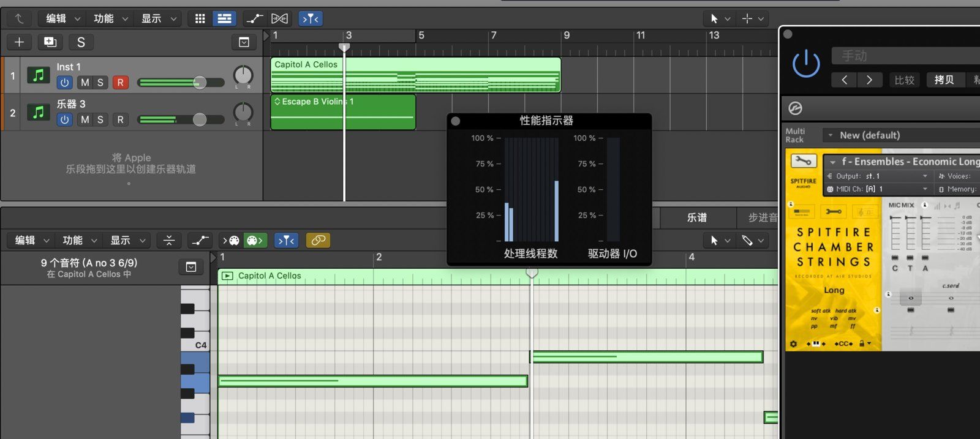Screen dimensions: 980x439
Task: Solo the 乐器 3 track
Action: [x=100, y=119]
